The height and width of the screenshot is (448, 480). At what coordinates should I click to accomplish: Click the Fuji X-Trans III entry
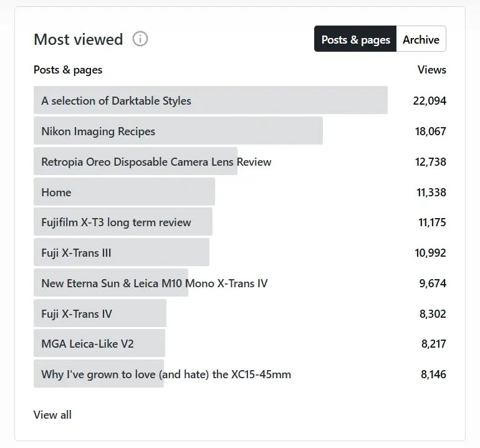(x=76, y=253)
